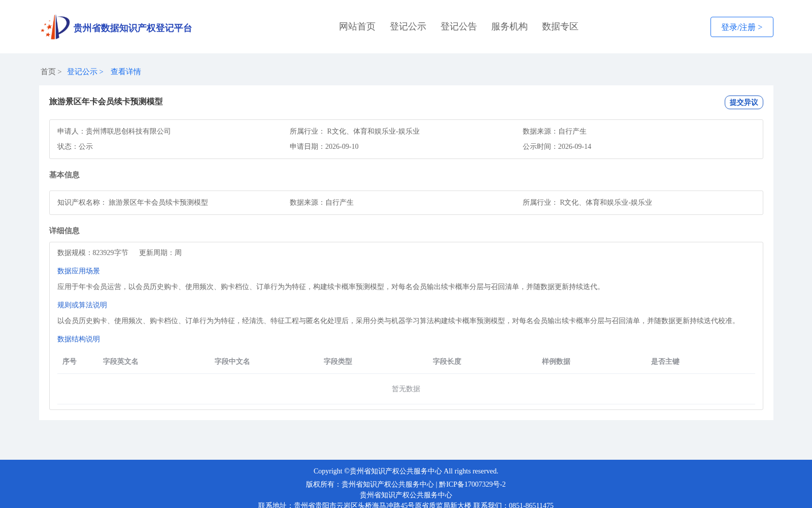Click the 基本信息 section heading
The image size is (812, 508).
tap(64, 175)
